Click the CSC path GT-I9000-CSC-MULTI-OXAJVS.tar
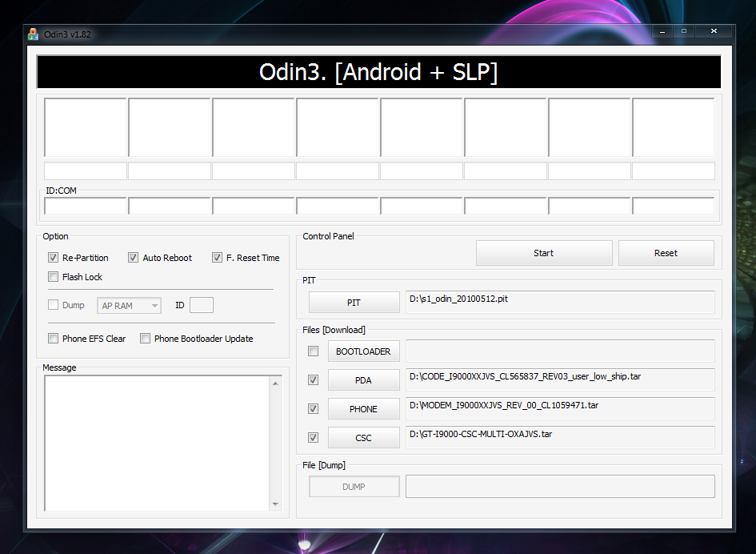Screen dimensions: 756x554 click(x=560, y=438)
